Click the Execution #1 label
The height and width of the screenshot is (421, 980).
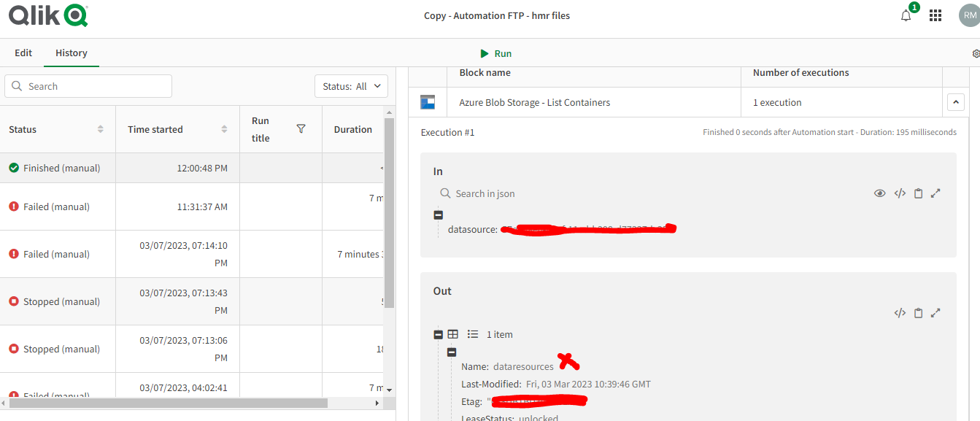click(447, 132)
